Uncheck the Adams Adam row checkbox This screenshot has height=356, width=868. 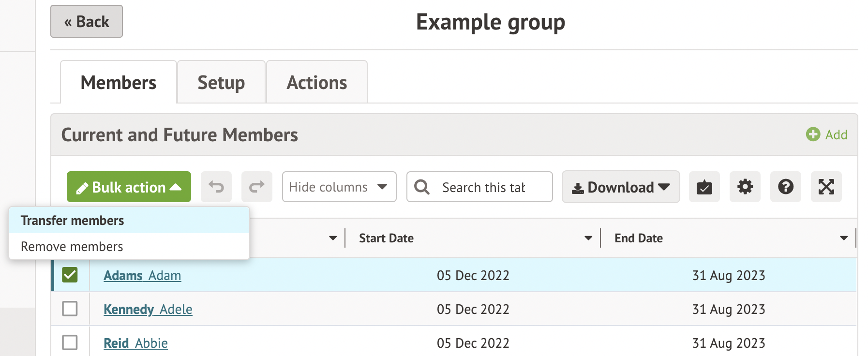tap(70, 275)
